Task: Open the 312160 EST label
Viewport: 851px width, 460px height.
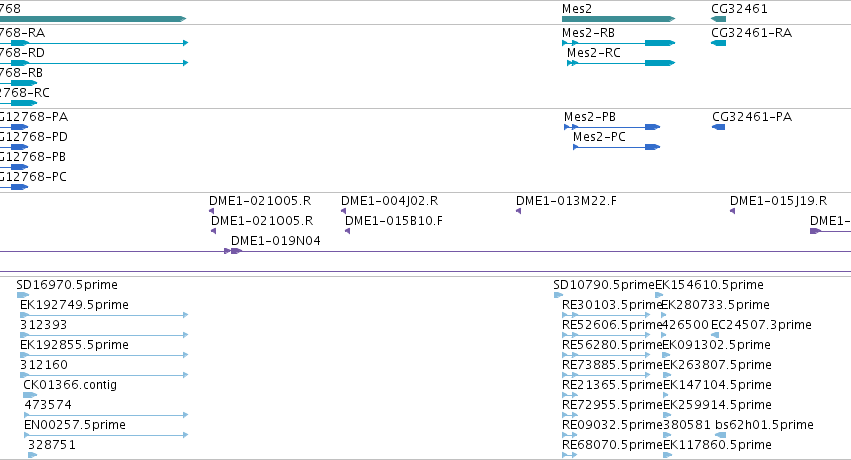Action: (x=44, y=365)
